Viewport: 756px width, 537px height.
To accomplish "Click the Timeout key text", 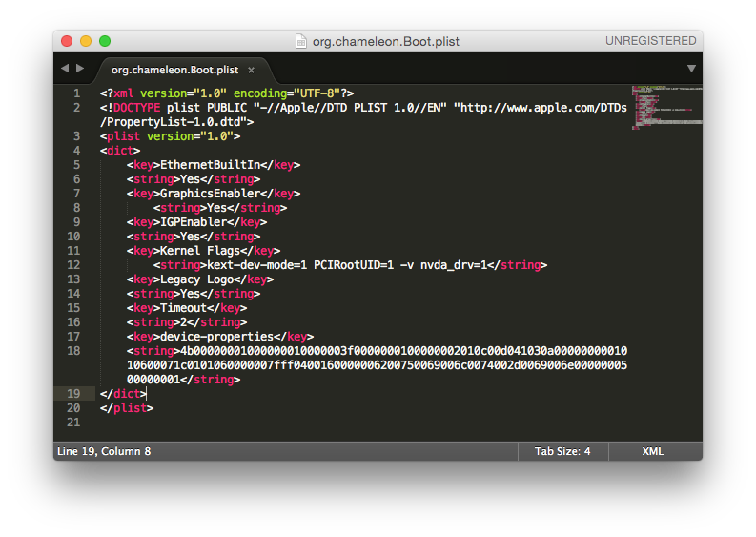I will (183, 308).
